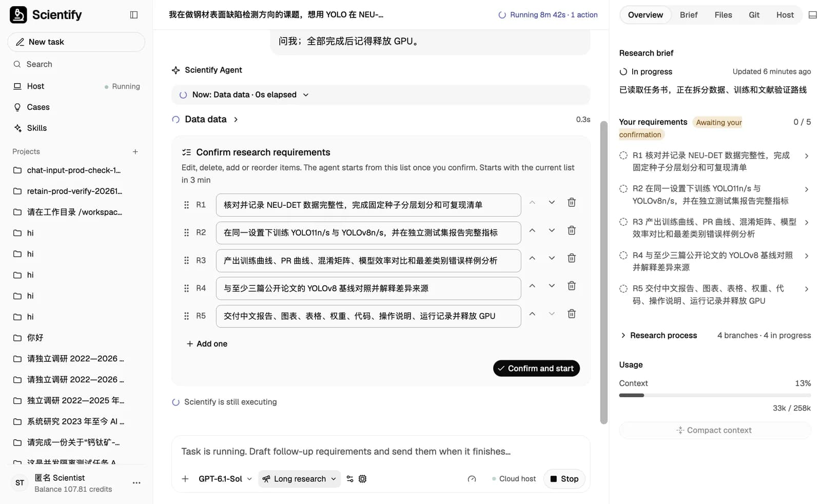Click the R4 requirement text field
This screenshot has height=504, width=821.
point(368,288)
